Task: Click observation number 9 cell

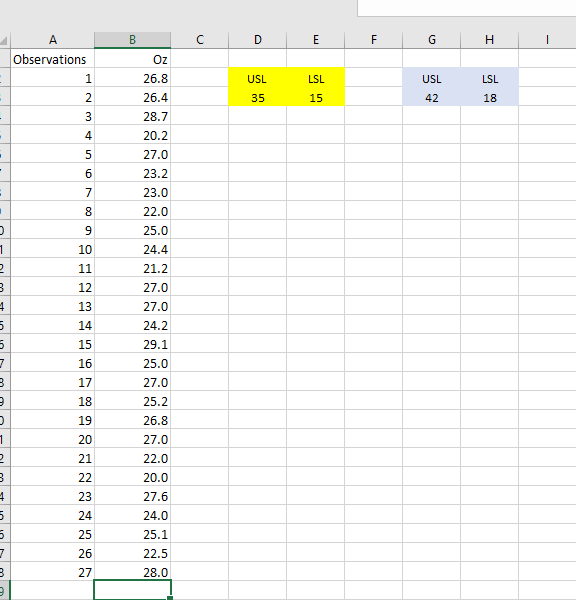Action: [52, 230]
